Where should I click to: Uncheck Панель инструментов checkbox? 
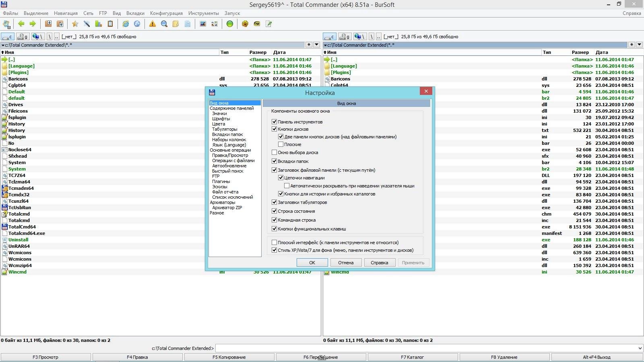275,121
